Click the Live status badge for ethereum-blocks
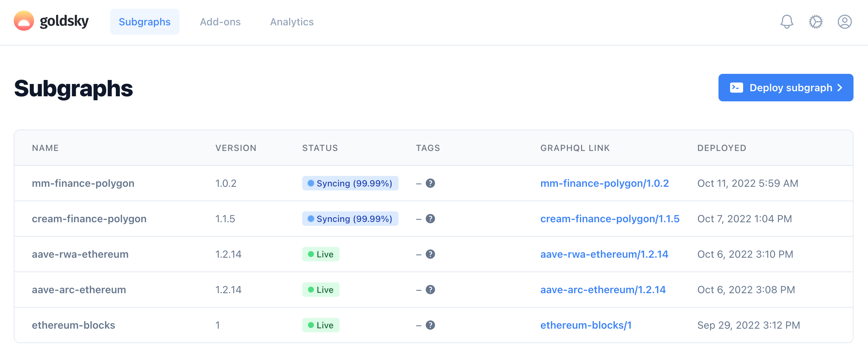Viewport: 868px width, 354px height. click(x=321, y=325)
